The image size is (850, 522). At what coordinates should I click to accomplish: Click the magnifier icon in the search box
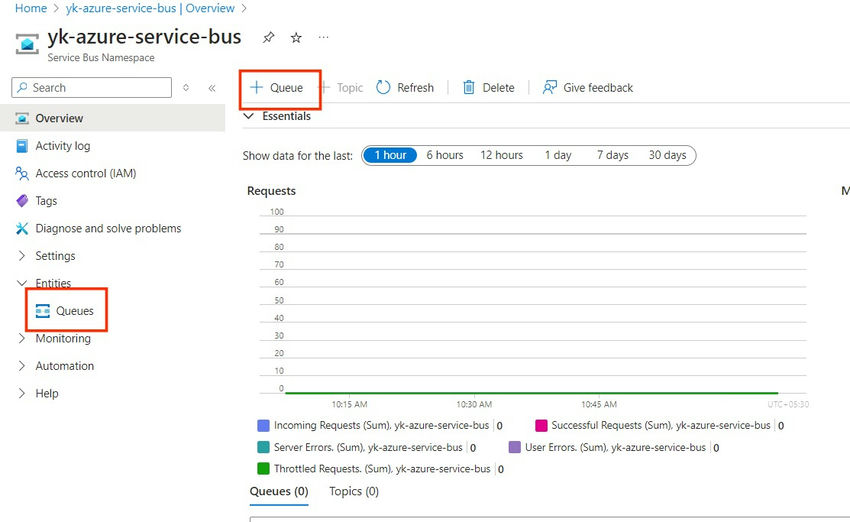[22, 87]
